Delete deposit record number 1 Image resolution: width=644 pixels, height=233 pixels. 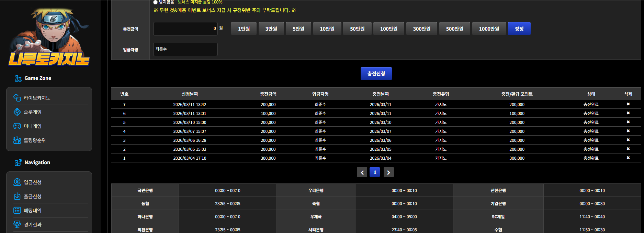(628, 158)
